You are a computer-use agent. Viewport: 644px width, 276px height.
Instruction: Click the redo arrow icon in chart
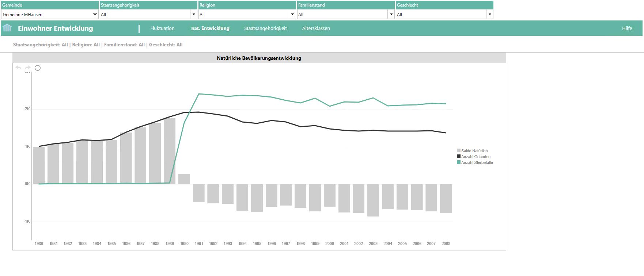coord(28,68)
